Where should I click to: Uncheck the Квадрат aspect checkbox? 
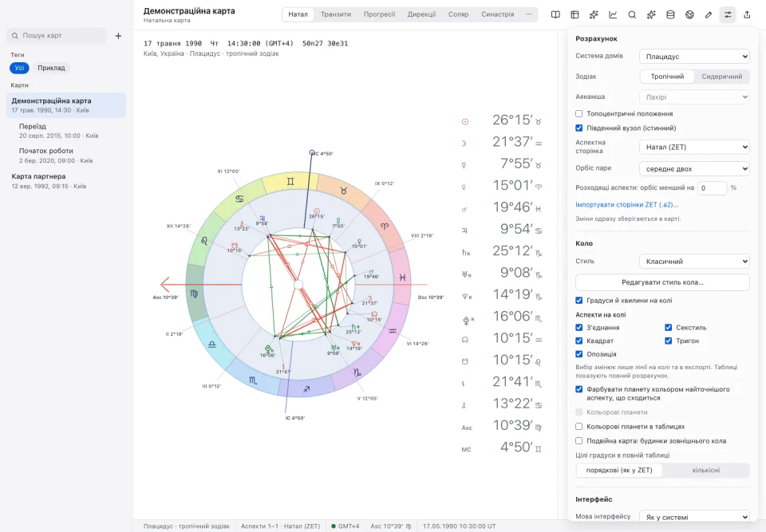click(x=579, y=341)
